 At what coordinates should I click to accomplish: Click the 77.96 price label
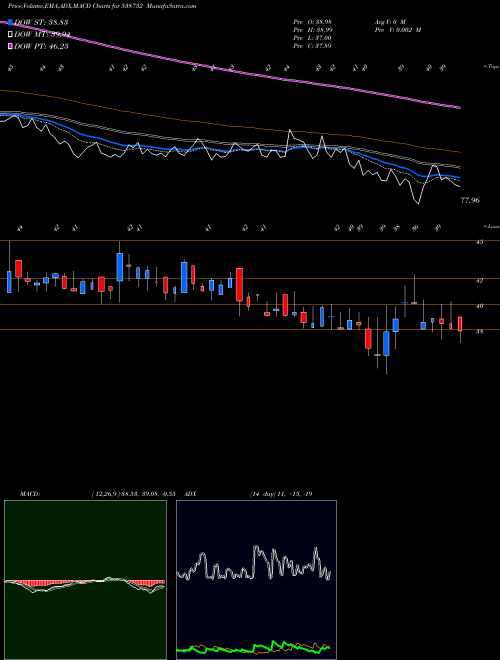470,201
